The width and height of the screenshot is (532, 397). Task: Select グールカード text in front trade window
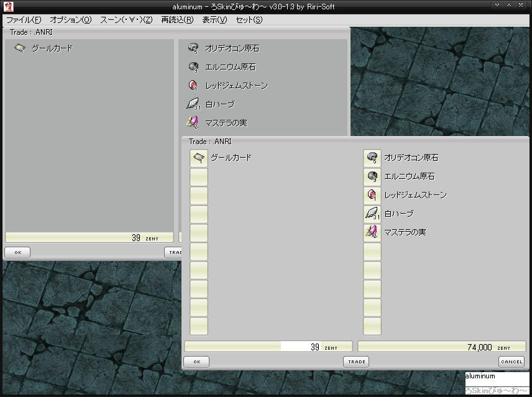pos(231,158)
